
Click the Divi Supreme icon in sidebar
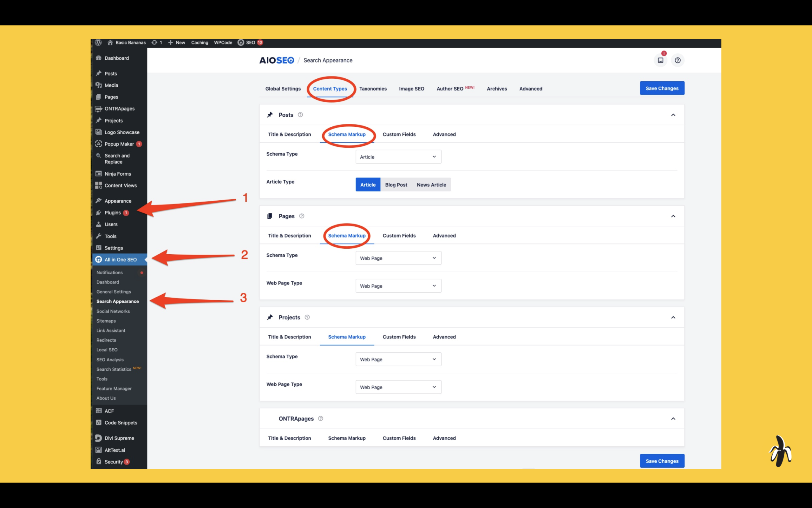99,438
